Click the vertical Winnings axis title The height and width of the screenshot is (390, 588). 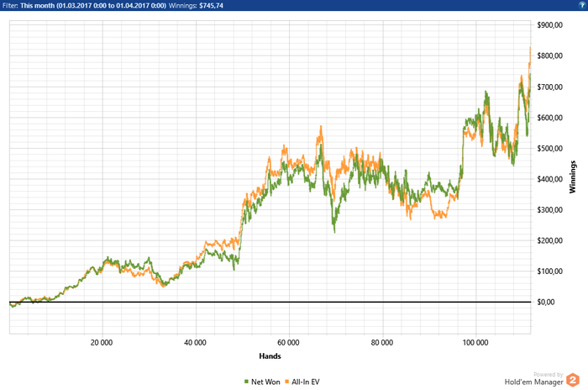tap(572, 177)
